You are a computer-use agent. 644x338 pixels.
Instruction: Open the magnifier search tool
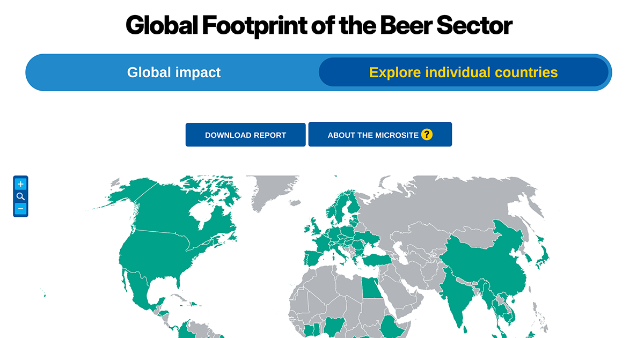click(20, 196)
